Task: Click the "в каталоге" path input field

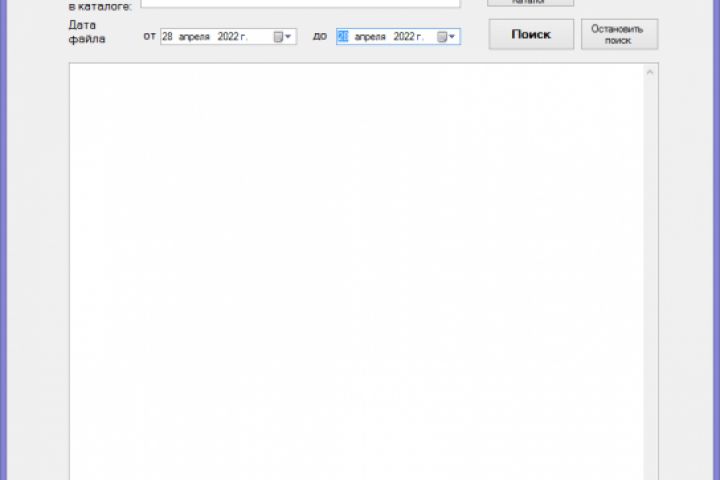Action: (x=300, y=3)
